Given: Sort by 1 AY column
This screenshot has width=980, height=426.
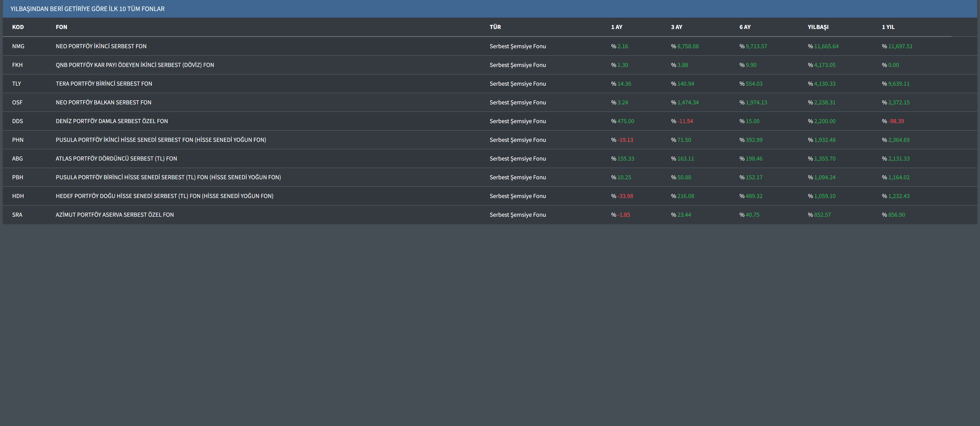Looking at the screenshot, I should click(616, 27).
